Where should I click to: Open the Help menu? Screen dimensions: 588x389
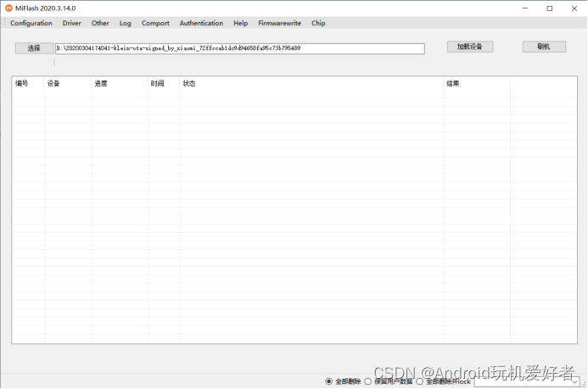[240, 23]
